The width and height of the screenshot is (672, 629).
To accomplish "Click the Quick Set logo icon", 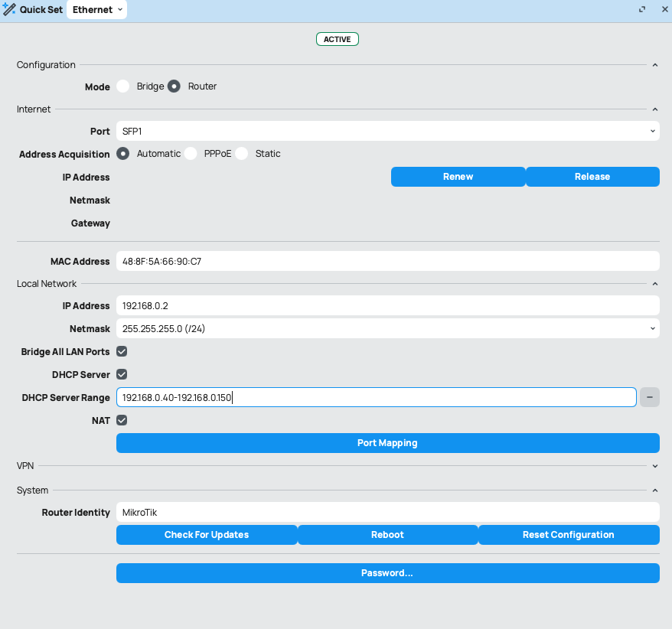I will [11, 10].
